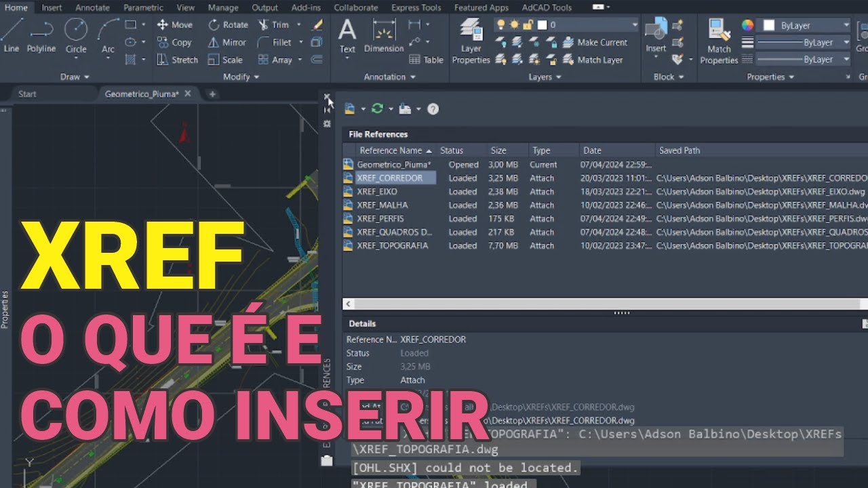
Task: Click the layer color swatch beside 0
Action: 542,25
